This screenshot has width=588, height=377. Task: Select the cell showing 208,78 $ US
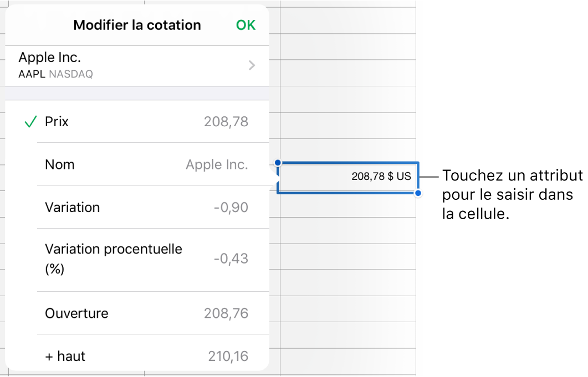[x=348, y=177]
